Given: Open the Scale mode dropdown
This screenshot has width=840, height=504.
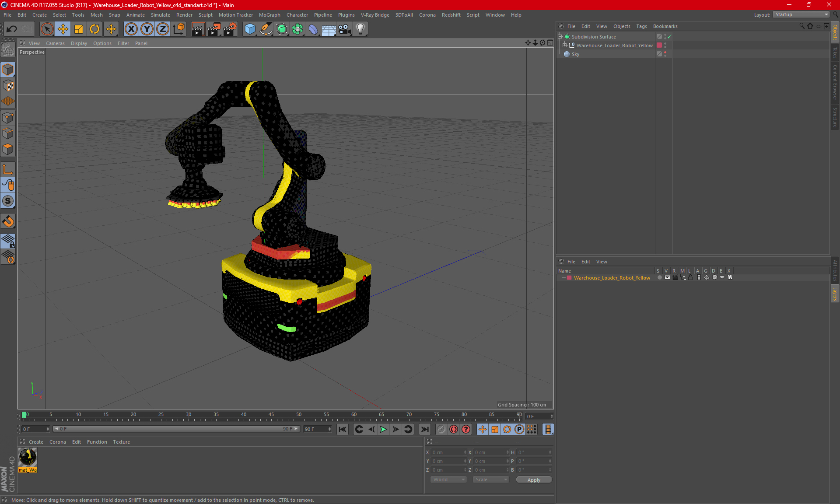Looking at the screenshot, I should pos(491,479).
